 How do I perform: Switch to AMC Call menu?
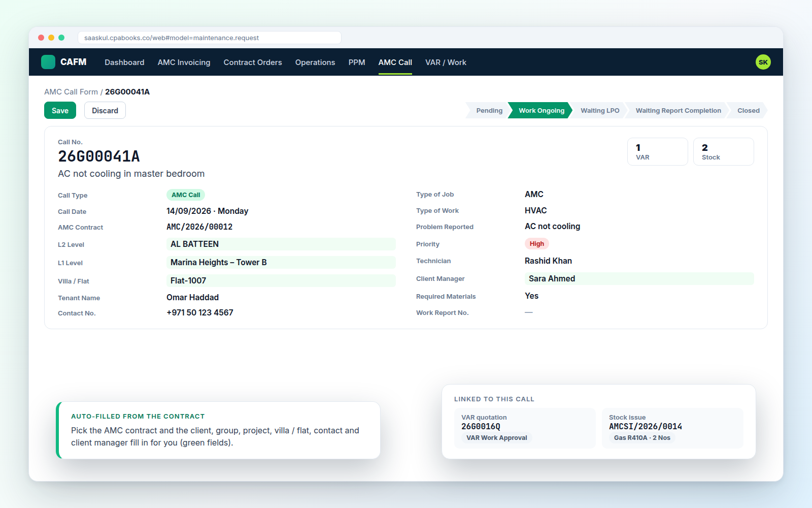click(x=395, y=62)
